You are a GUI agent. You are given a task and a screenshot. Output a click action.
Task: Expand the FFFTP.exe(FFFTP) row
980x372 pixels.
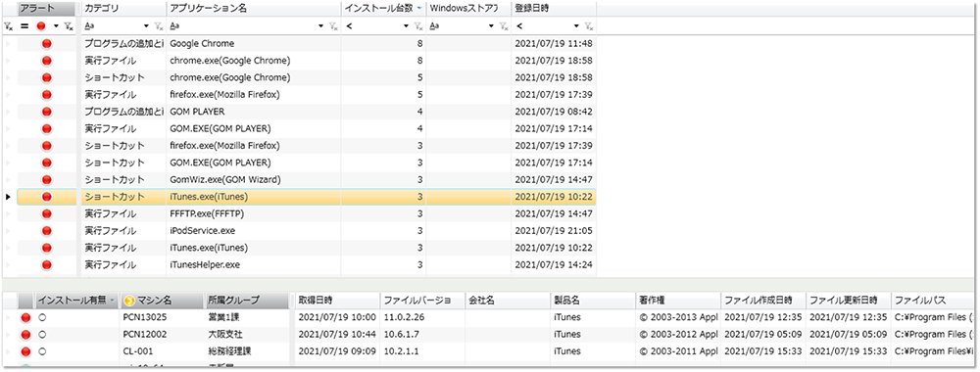(8, 213)
